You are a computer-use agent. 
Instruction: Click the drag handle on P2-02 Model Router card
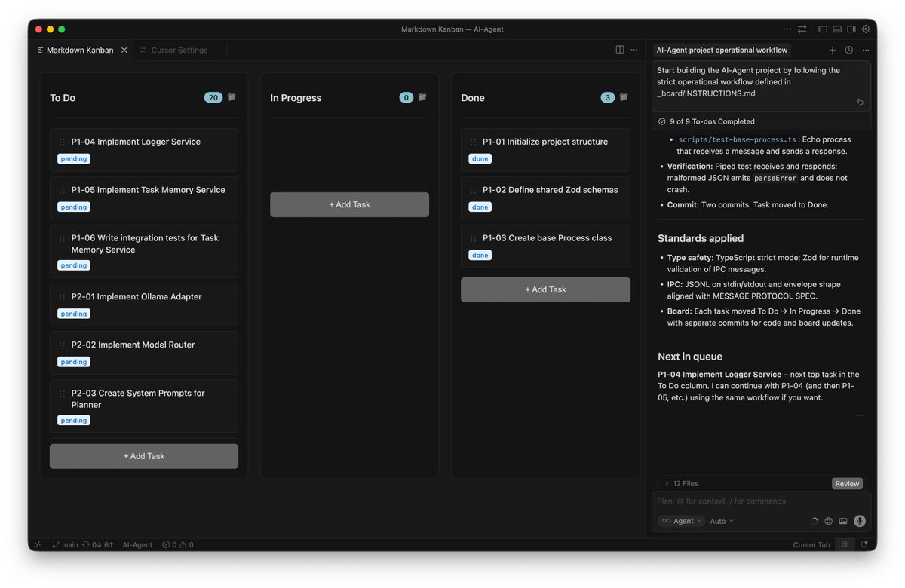[62, 345]
